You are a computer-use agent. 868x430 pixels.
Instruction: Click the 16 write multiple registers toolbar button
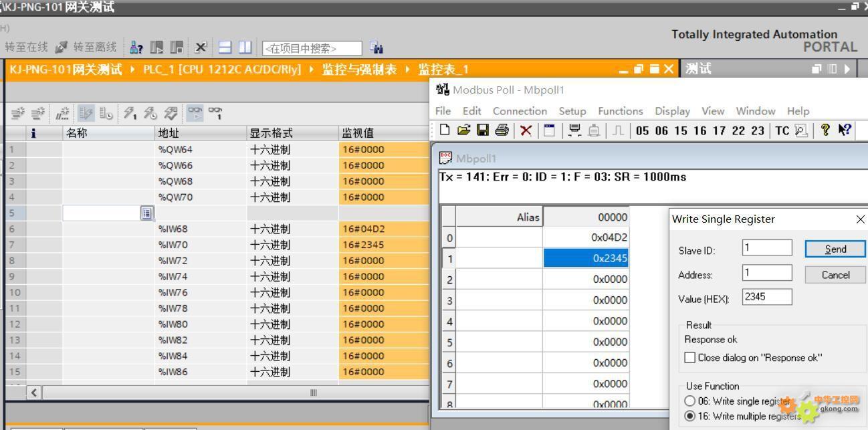[x=699, y=131]
